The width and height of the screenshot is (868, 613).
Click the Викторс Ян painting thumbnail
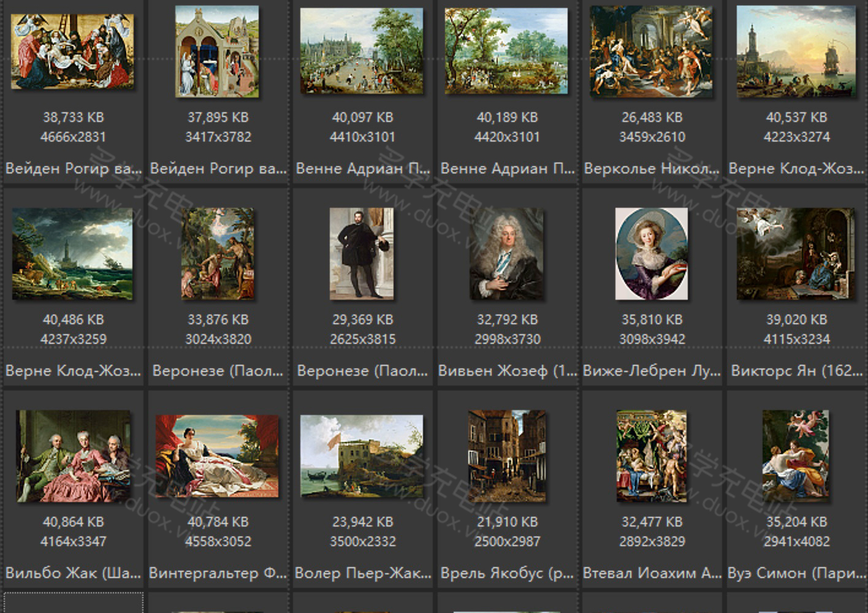tap(796, 254)
